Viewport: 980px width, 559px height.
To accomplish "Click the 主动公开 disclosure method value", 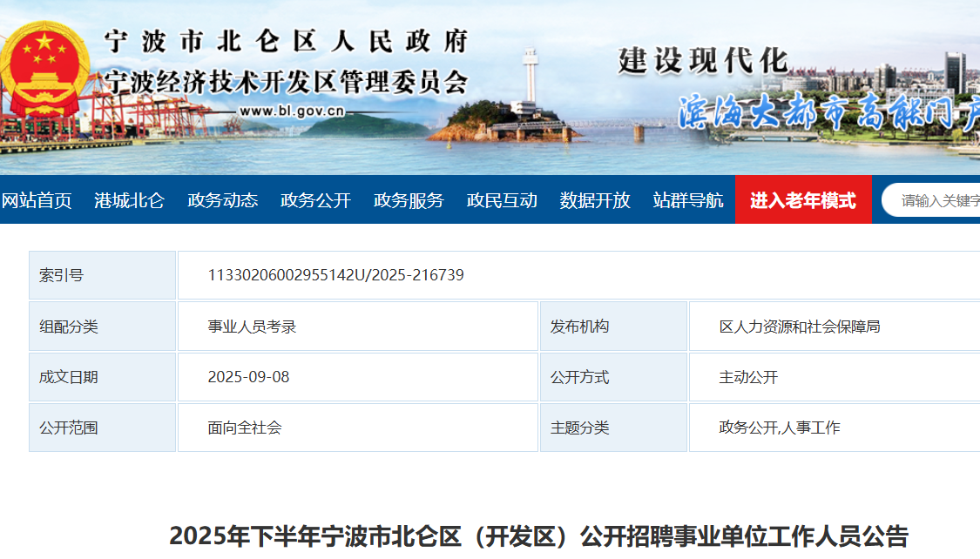I will [747, 377].
